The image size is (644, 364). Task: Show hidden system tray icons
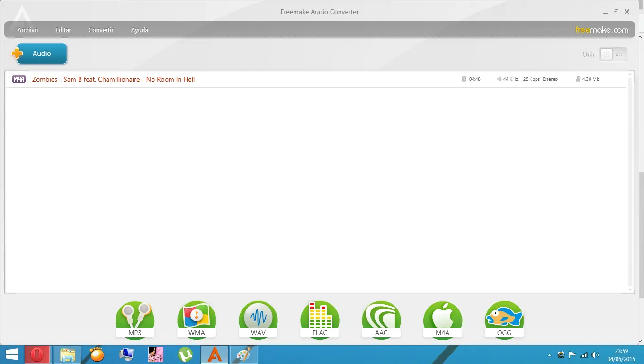[x=549, y=355]
